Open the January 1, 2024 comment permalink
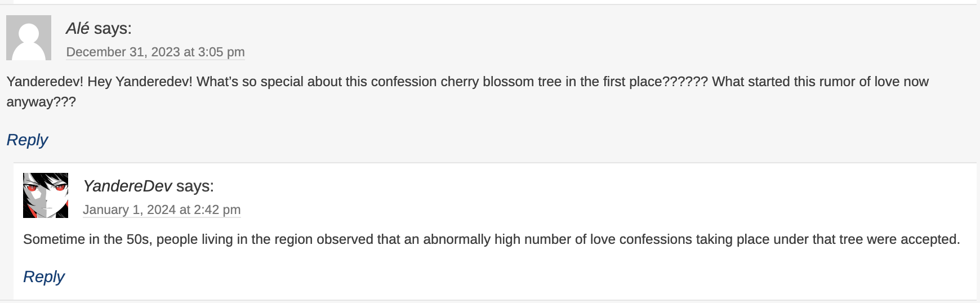The width and height of the screenshot is (980, 303). pos(162,210)
